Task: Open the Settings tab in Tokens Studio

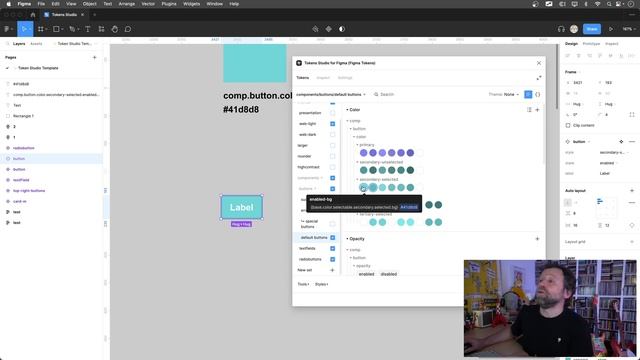Action: (345, 78)
